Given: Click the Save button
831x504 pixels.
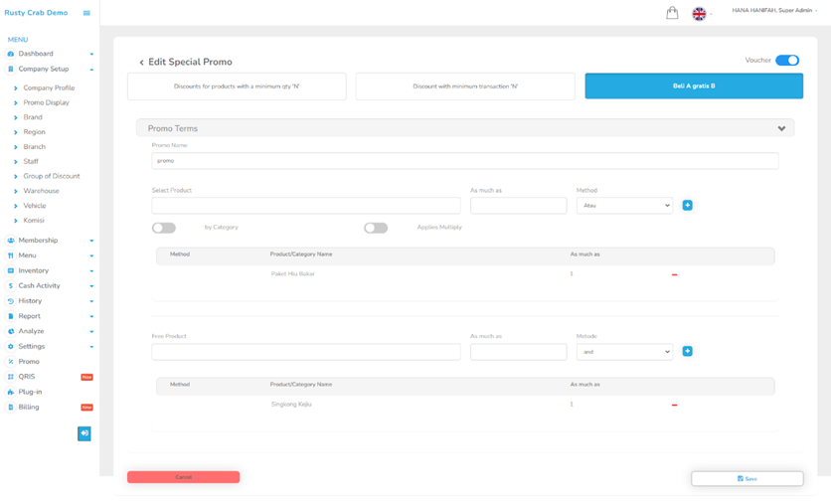Looking at the screenshot, I should [x=748, y=478].
